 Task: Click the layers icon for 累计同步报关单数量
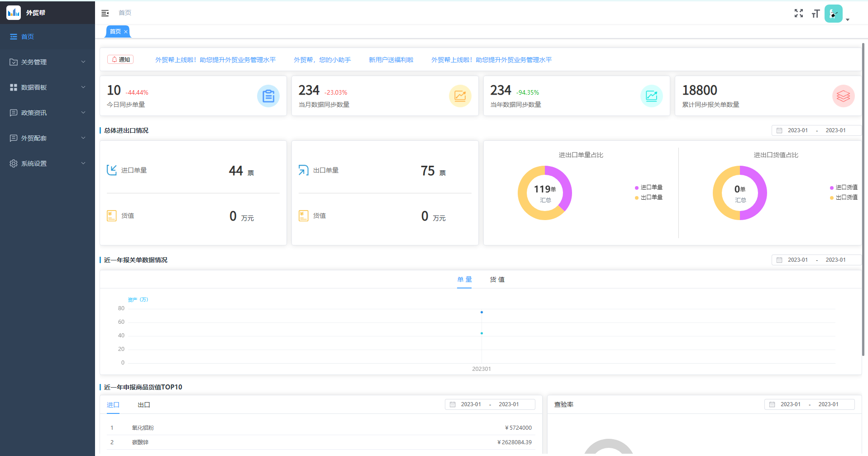pos(843,96)
